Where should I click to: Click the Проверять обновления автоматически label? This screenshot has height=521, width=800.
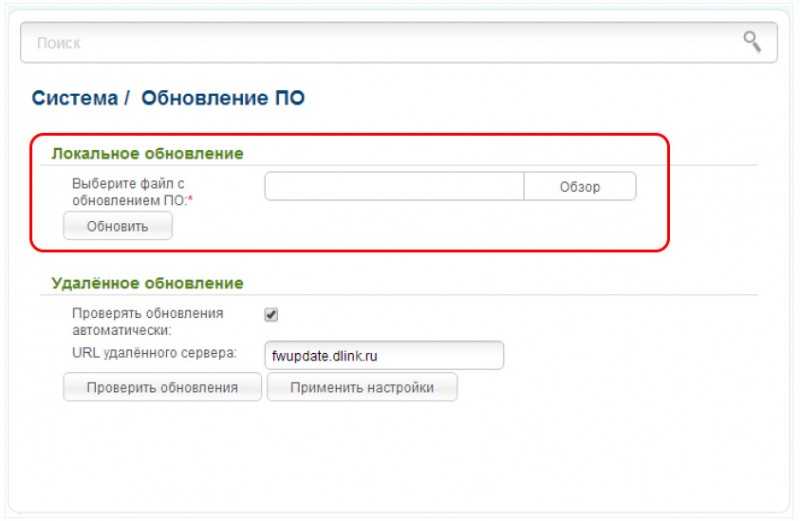pos(148,321)
